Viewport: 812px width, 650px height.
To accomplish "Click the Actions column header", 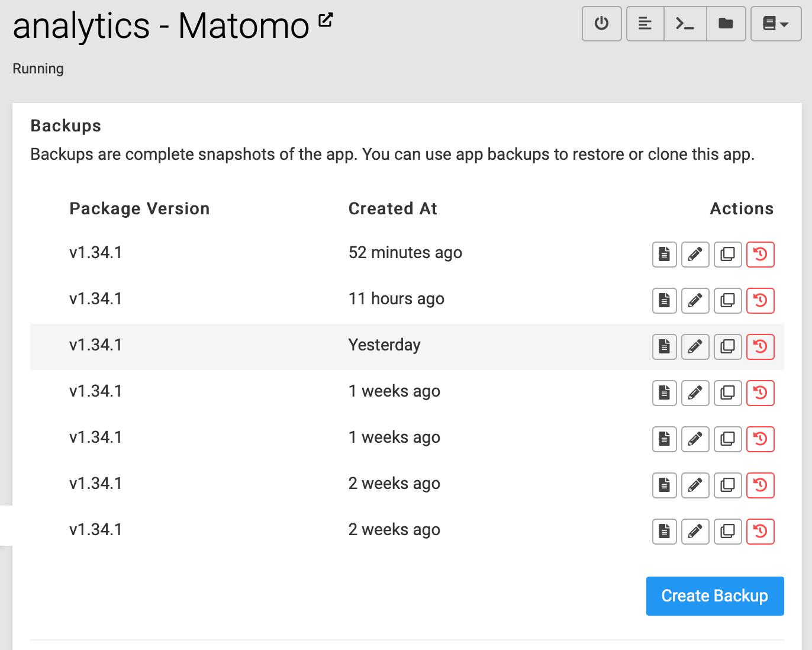I will tap(742, 209).
